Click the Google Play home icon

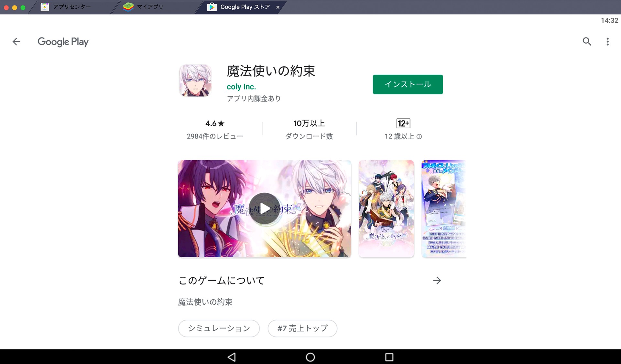click(x=63, y=42)
